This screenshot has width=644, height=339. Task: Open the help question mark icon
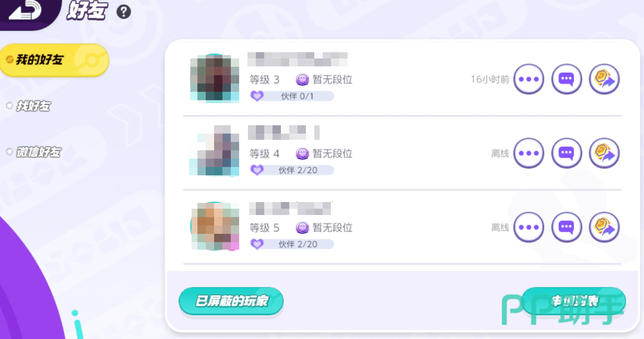pos(124,12)
